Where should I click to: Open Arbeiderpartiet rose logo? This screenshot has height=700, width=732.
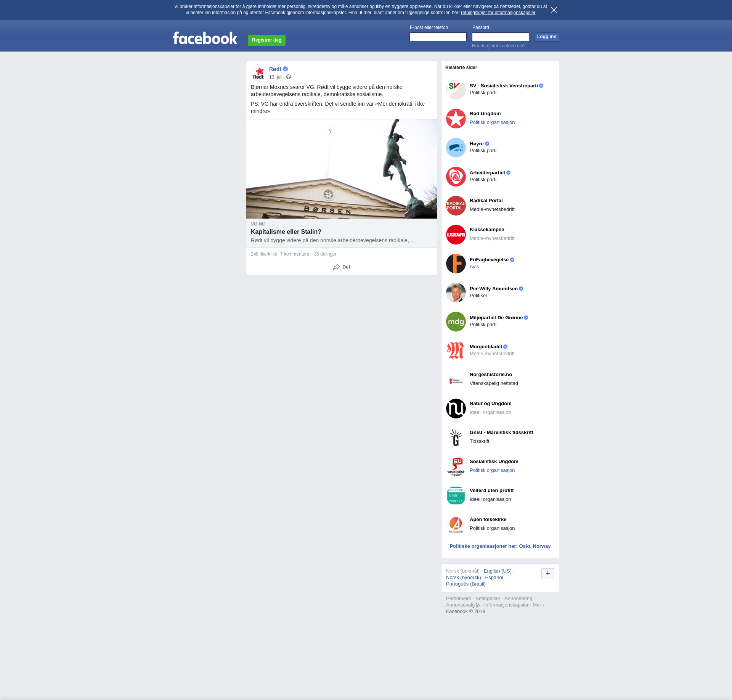456,177
